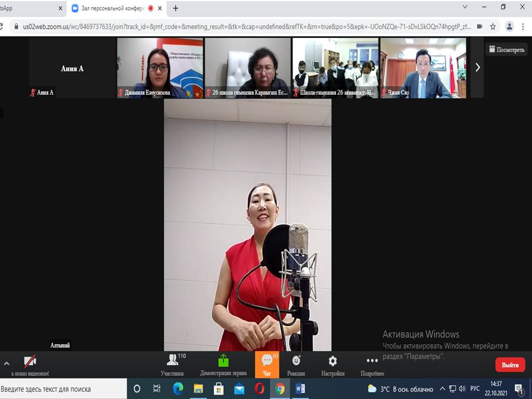The height and width of the screenshot is (399, 532).
Task: Show next participants with right arrow
Action: pyautogui.click(x=477, y=68)
